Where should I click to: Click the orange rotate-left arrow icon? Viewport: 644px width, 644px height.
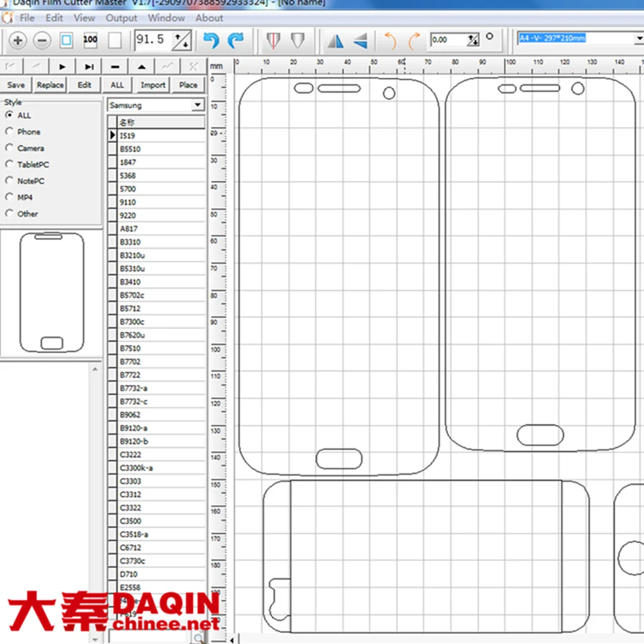[x=391, y=40]
